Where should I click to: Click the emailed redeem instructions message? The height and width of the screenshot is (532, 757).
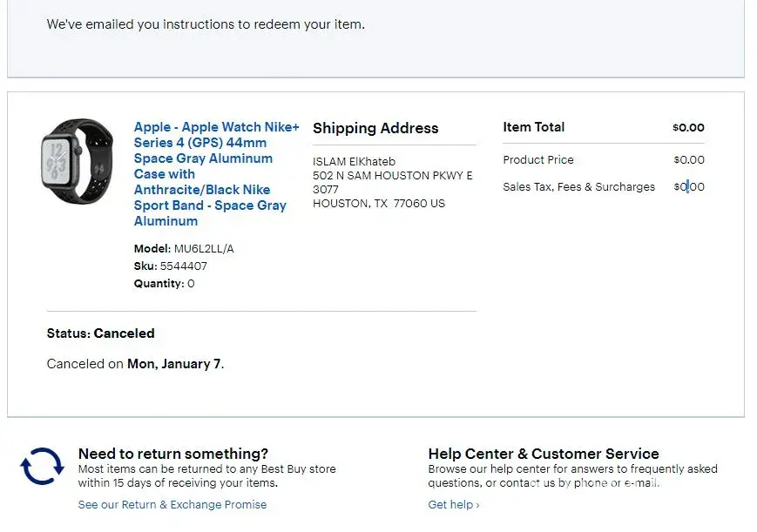coord(206,24)
